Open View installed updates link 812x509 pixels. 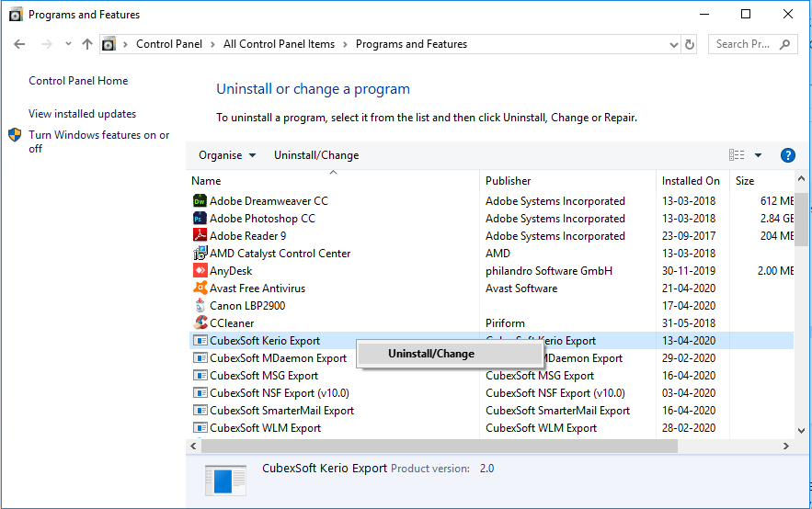[83, 114]
